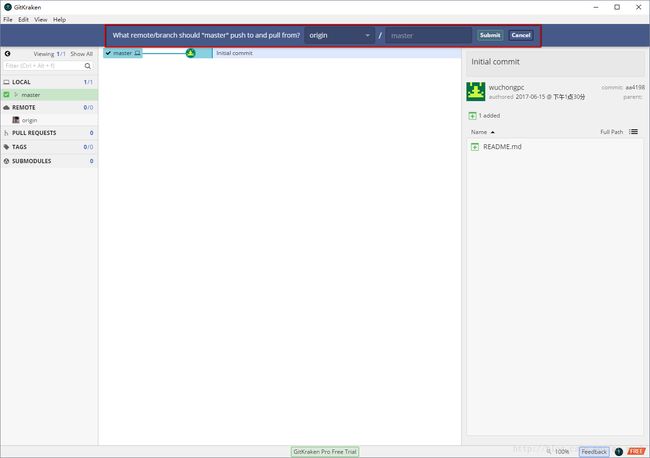Toggle the master branch checkbox in LOCAL
This screenshot has width=650, height=458.
(6, 95)
